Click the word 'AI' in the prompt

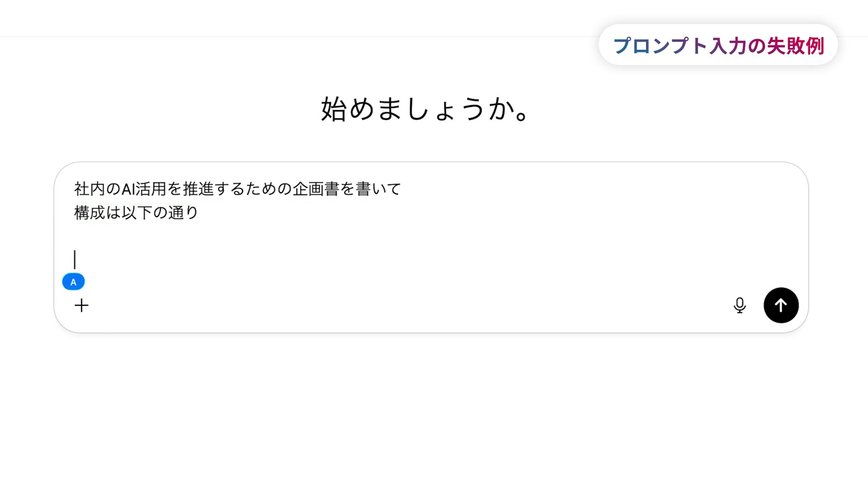[x=128, y=189]
